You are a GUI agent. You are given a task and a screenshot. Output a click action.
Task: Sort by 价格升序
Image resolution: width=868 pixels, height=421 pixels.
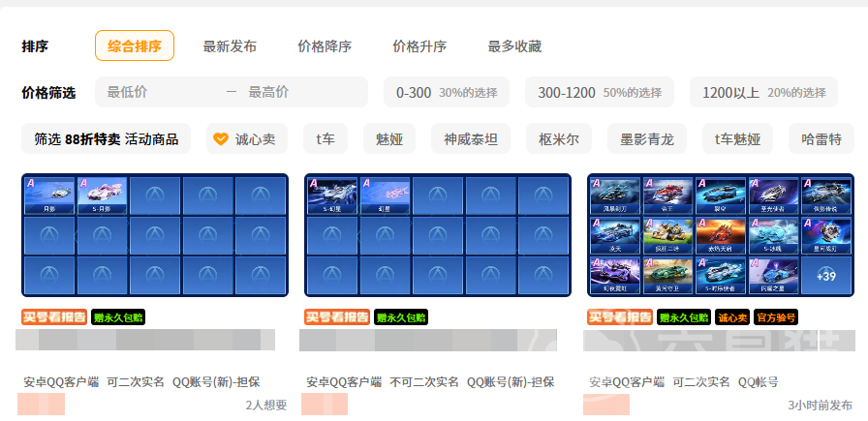point(419,46)
